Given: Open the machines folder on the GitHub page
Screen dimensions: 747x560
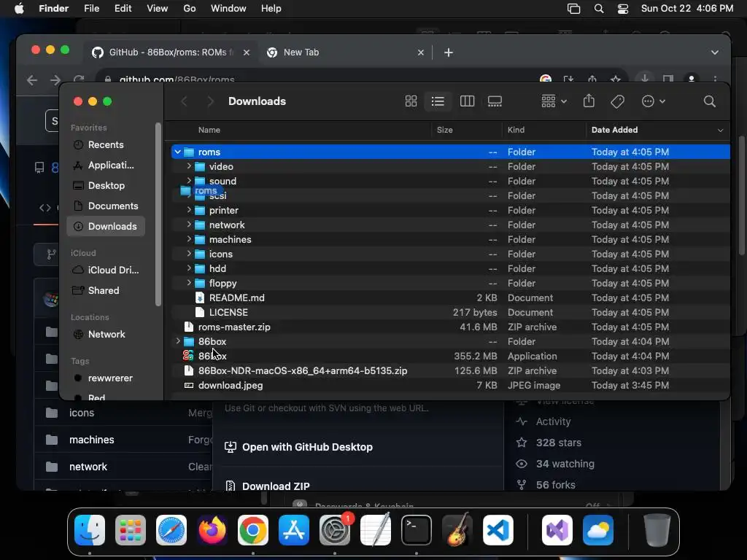Looking at the screenshot, I should click(91, 440).
